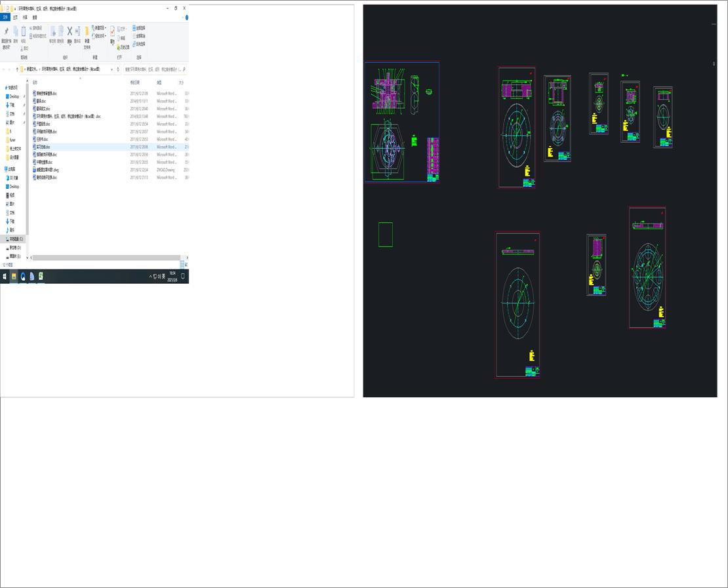Click Select none in the ribbon
The width and height of the screenshot is (728, 588).
139,36
